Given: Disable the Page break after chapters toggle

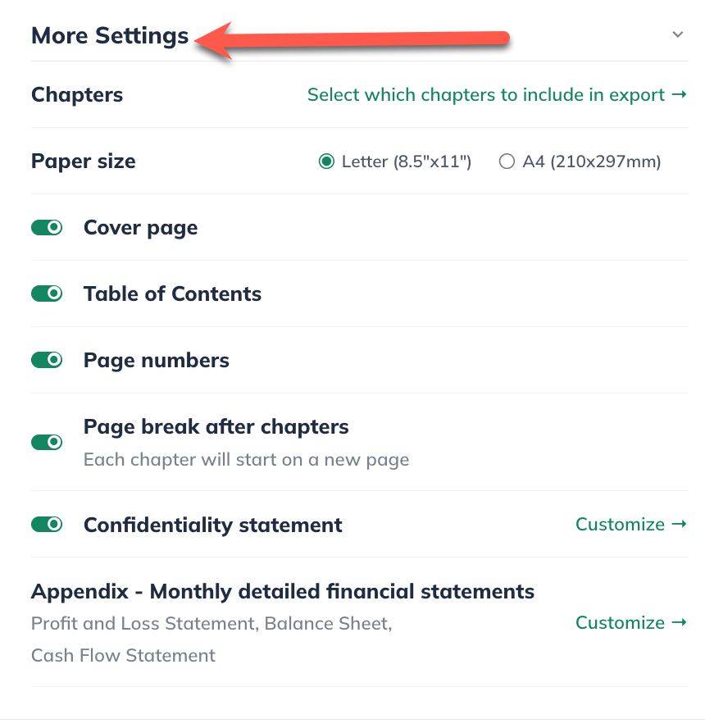Looking at the screenshot, I should click(x=47, y=442).
